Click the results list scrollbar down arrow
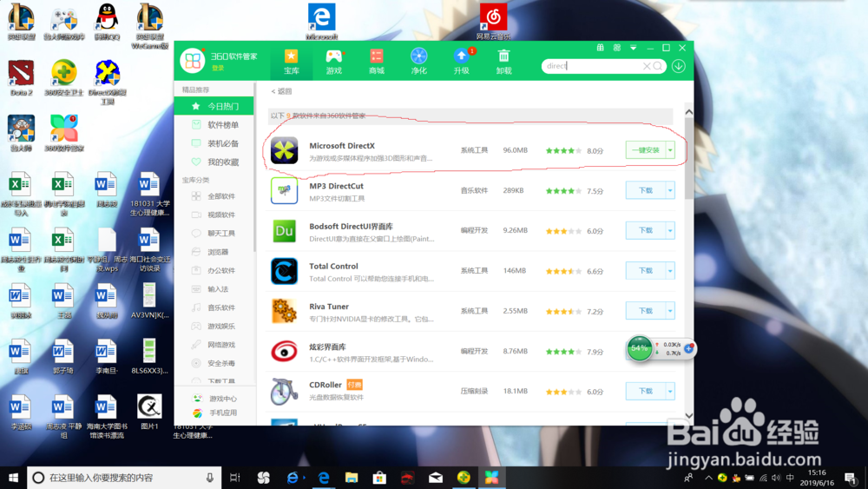The width and height of the screenshot is (868, 489). 688,415
